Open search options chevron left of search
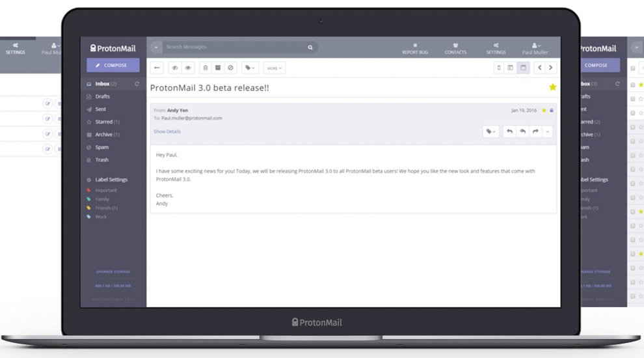644x358 pixels. pyautogui.click(x=156, y=48)
